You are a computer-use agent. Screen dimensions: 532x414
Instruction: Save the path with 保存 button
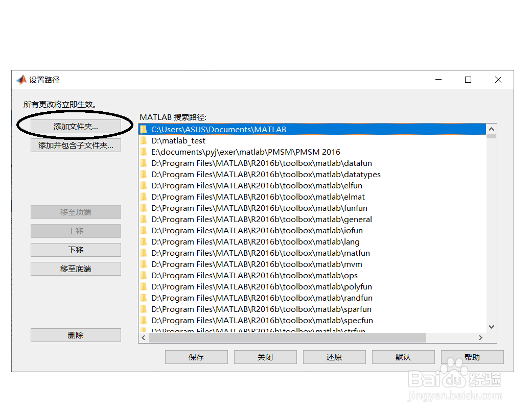click(x=196, y=357)
